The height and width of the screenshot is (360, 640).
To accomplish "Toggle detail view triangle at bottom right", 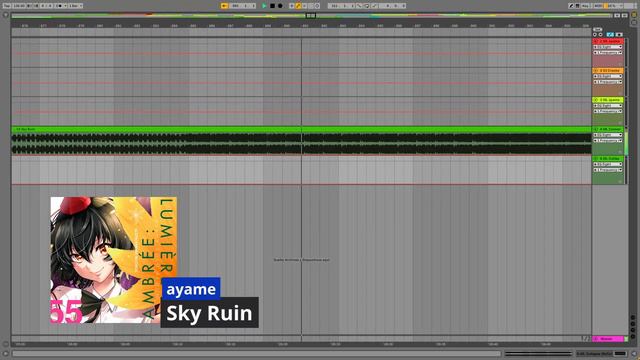I will 634,353.
